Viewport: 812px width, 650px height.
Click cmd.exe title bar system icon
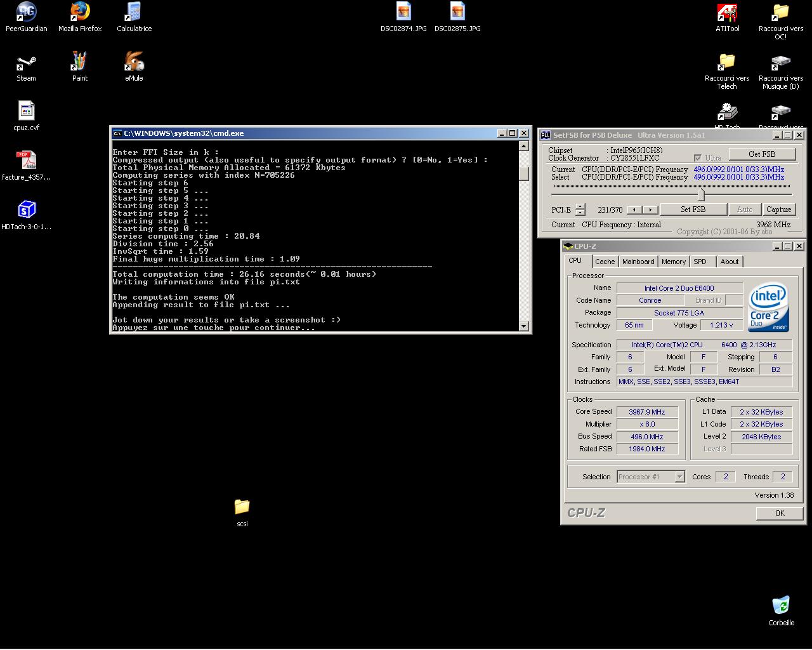117,133
